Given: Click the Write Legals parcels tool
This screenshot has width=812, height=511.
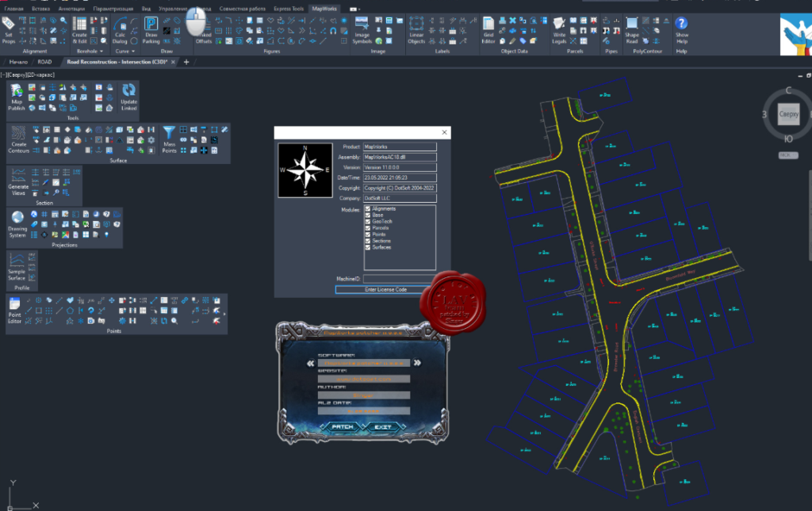Looking at the screenshot, I should 559,30.
